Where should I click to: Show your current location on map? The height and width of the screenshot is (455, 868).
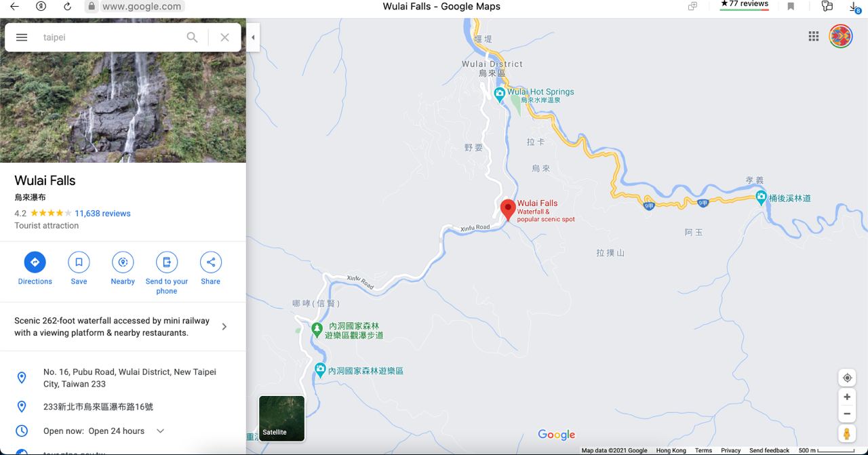tap(847, 378)
